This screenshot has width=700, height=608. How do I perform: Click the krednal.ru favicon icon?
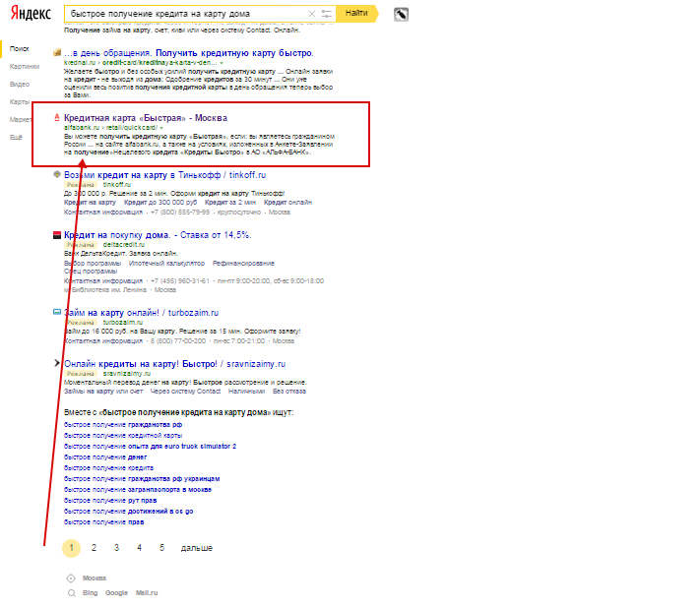click(x=57, y=53)
